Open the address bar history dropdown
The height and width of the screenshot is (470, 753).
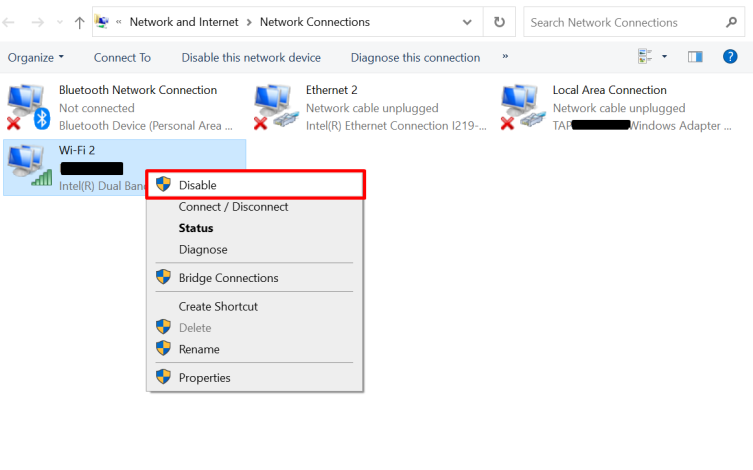468,22
